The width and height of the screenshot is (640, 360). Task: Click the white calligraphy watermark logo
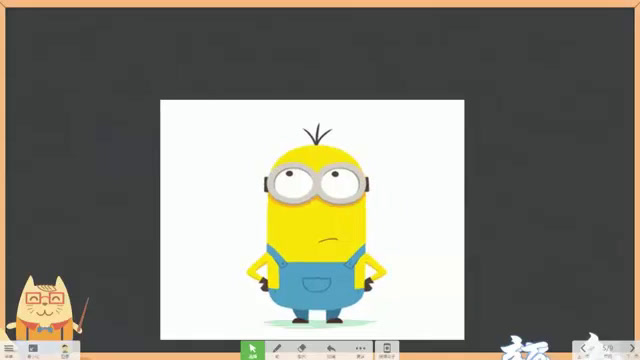[524, 348]
